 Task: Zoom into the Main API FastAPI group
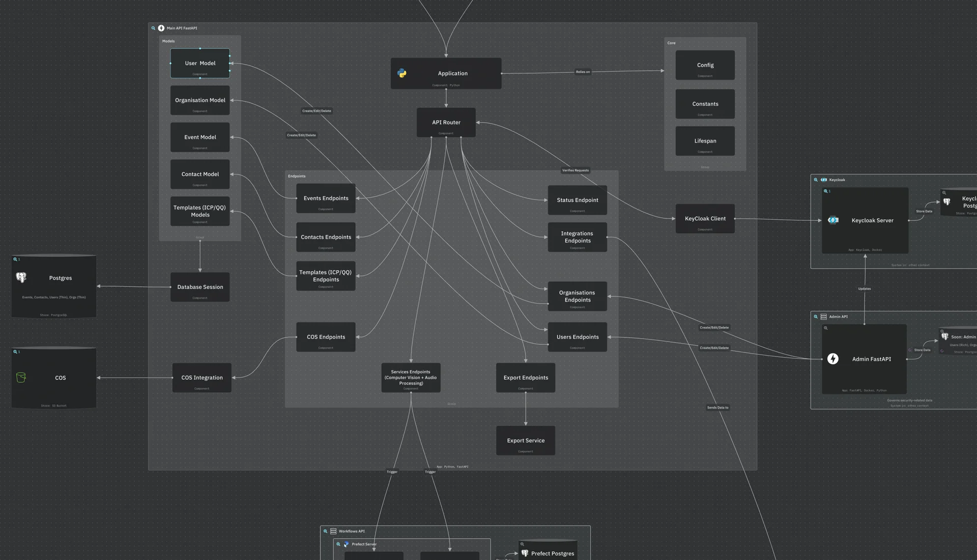[153, 28]
